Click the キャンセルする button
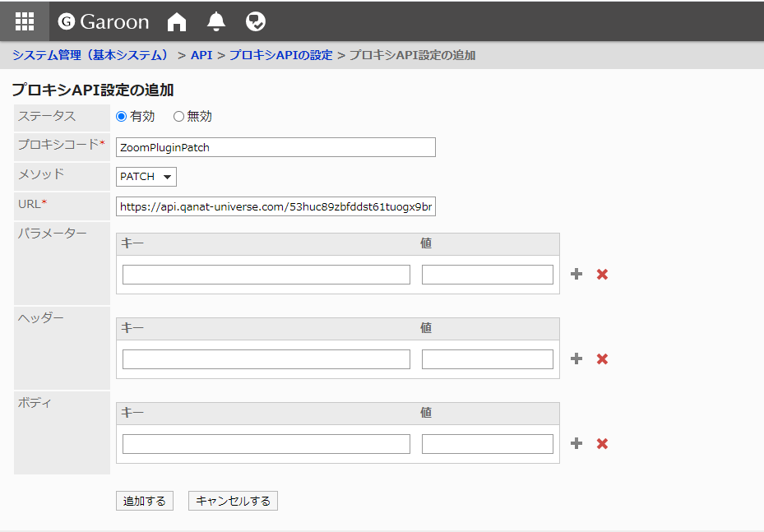This screenshot has width=764, height=532. click(x=233, y=501)
